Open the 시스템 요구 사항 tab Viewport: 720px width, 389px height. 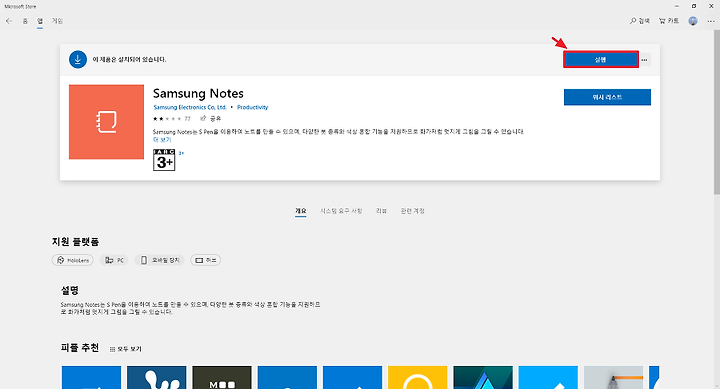(x=341, y=211)
